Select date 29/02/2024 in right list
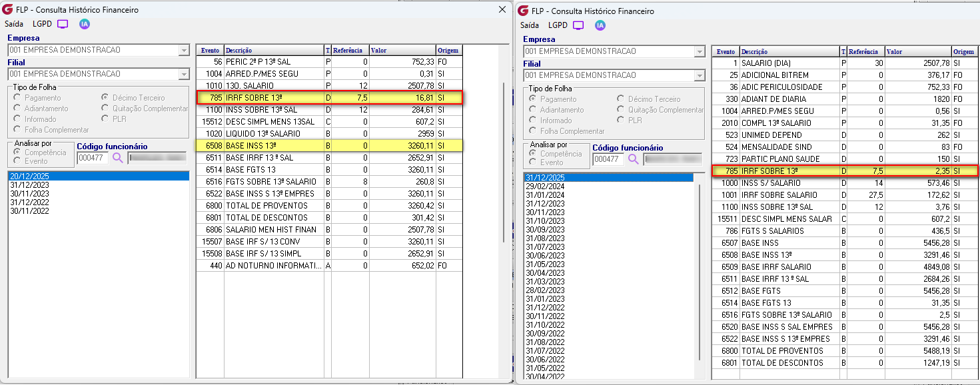Screen dimensions: 980x385 point(608,186)
